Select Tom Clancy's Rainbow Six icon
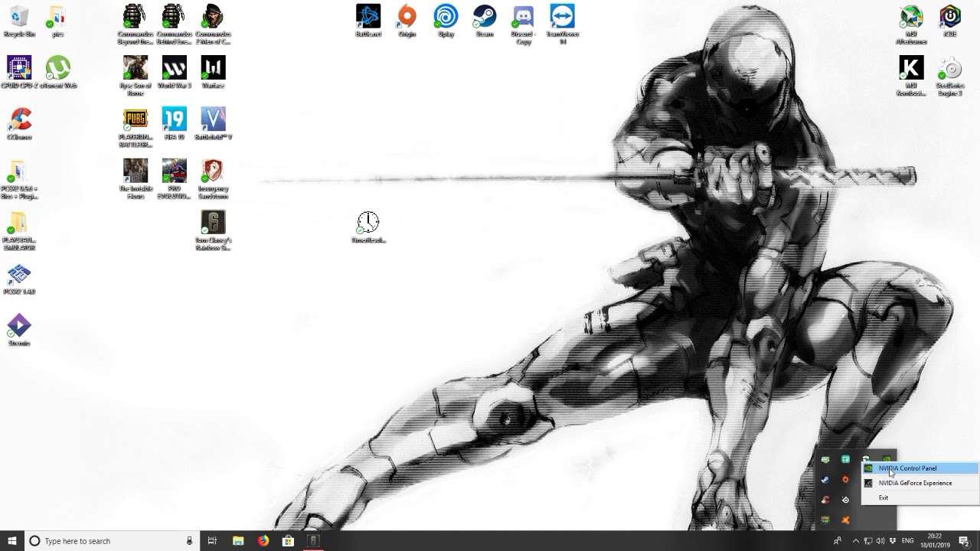 [x=213, y=230]
